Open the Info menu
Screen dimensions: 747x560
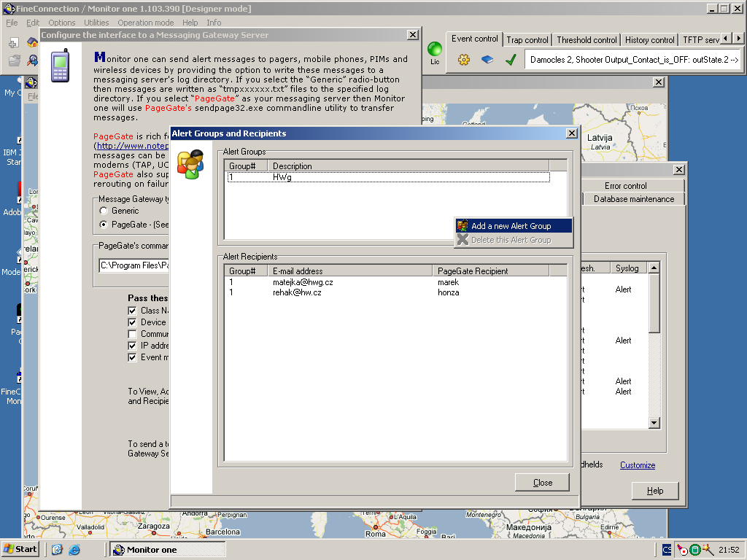(x=214, y=23)
